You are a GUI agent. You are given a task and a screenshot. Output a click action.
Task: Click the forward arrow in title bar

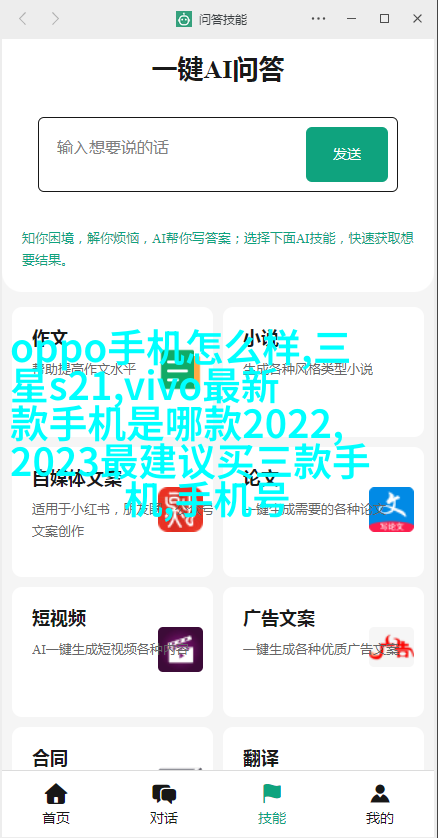point(55,19)
